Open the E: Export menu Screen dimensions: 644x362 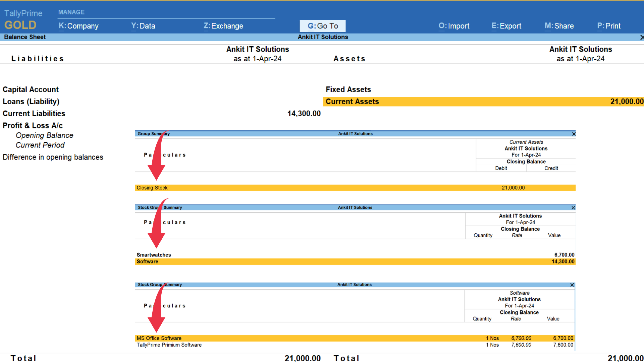coord(506,26)
